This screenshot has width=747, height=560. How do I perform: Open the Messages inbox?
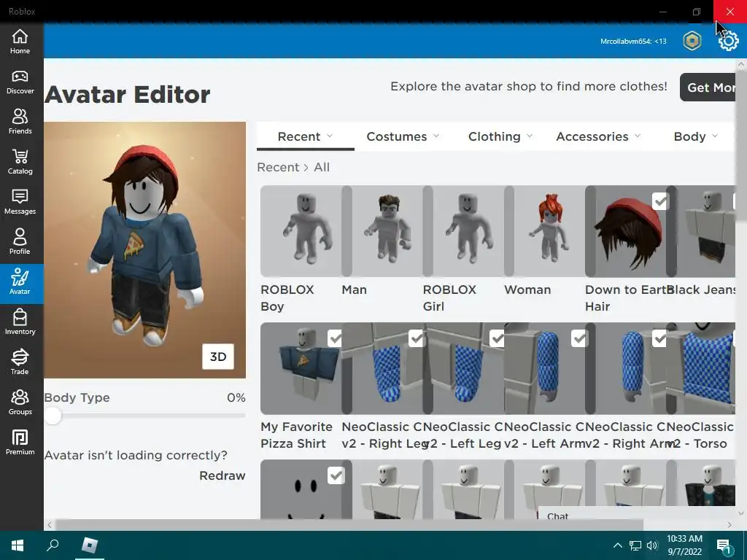20,203
